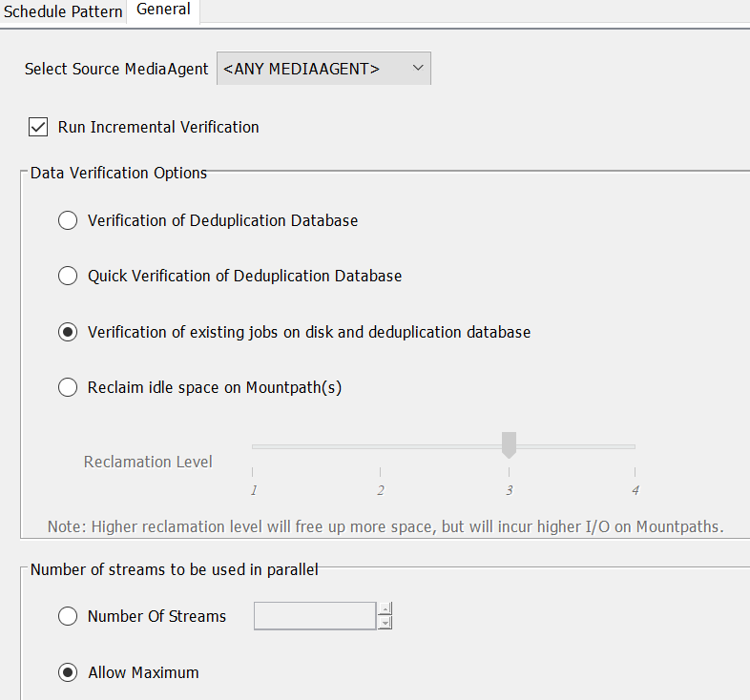Set reclamation slider to level 2 tick
The height and width of the screenshot is (700, 750).
pos(381,472)
